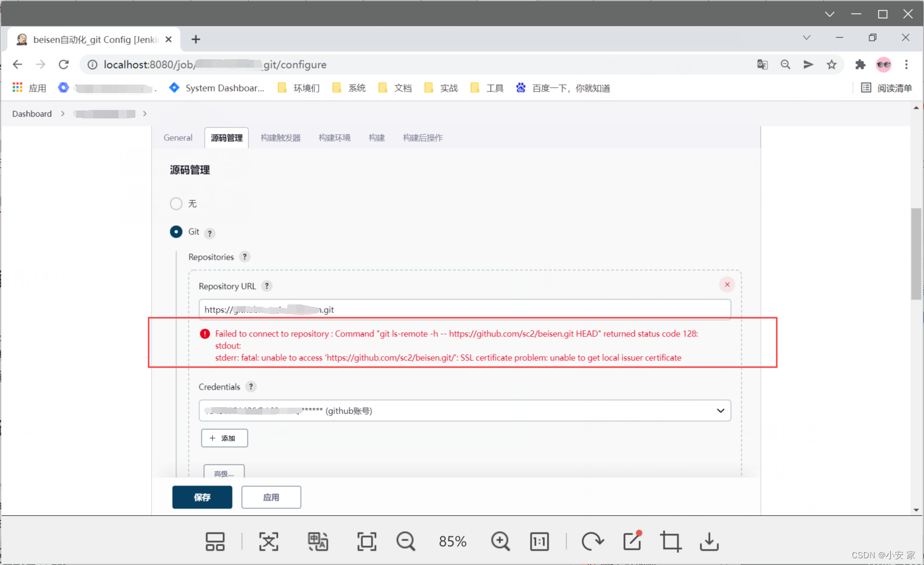This screenshot has width=924, height=565.
Task: Open the tab search chevron near browser tabs
Action: pyautogui.click(x=806, y=37)
